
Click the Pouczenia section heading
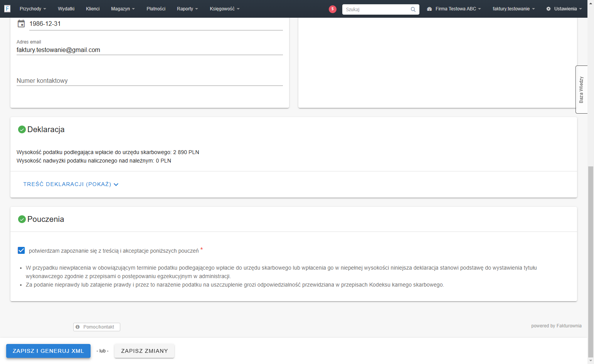click(x=45, y=219)
